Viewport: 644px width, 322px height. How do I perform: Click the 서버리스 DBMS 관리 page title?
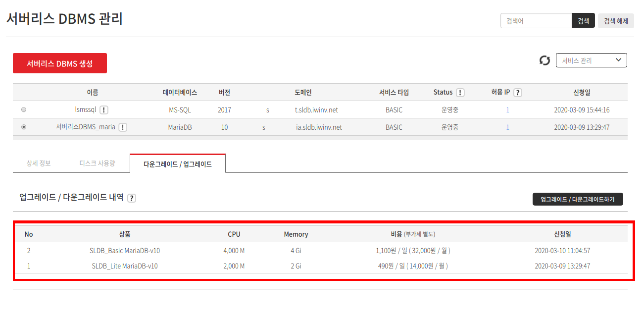point(64,19)
